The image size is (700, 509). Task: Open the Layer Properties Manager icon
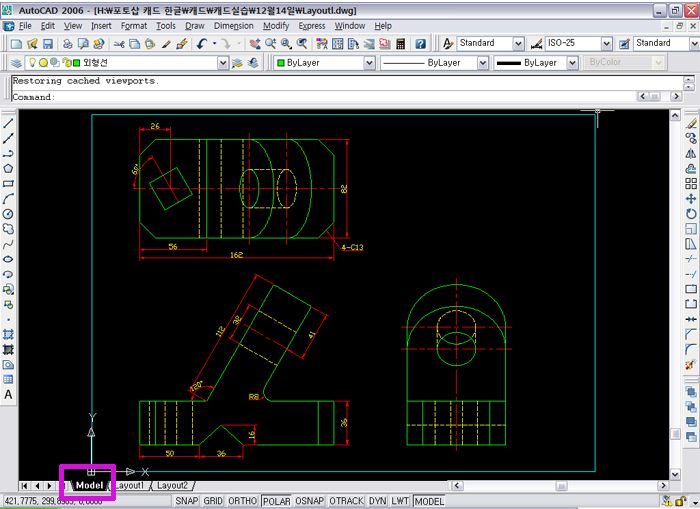(16, 63)
